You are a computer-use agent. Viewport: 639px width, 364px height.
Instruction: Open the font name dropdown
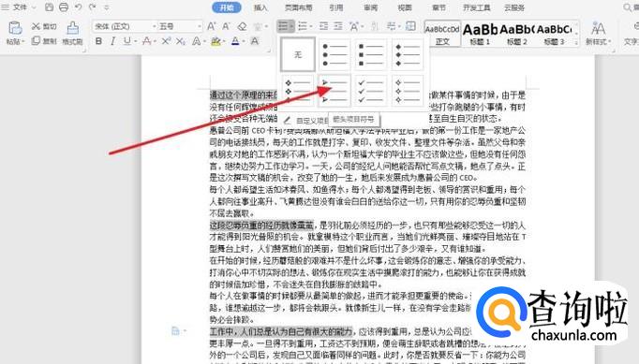coord(155,27)
